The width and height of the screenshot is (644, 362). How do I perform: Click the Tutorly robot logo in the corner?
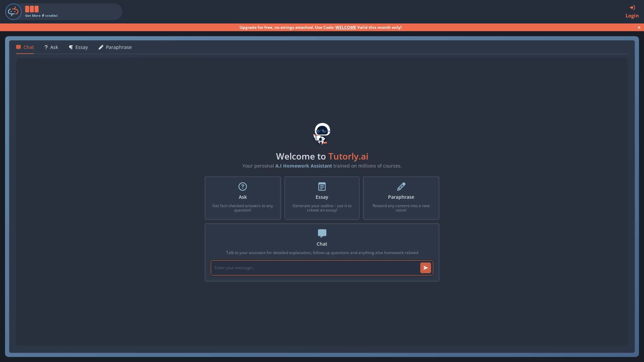tap(13, 11)
